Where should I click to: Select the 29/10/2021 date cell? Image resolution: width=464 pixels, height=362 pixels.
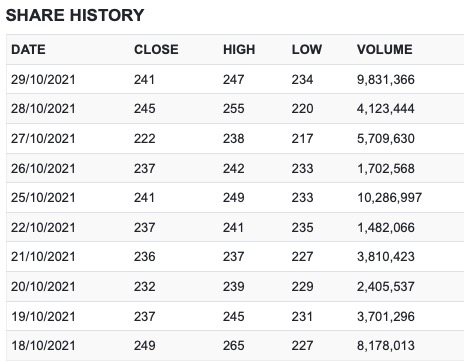tap(43, 80)
